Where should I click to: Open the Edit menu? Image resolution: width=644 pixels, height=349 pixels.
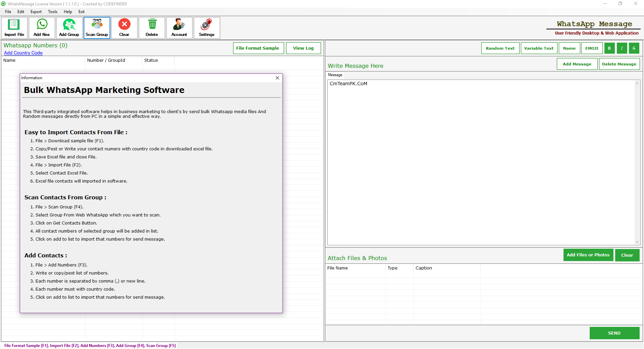point(21,12)
